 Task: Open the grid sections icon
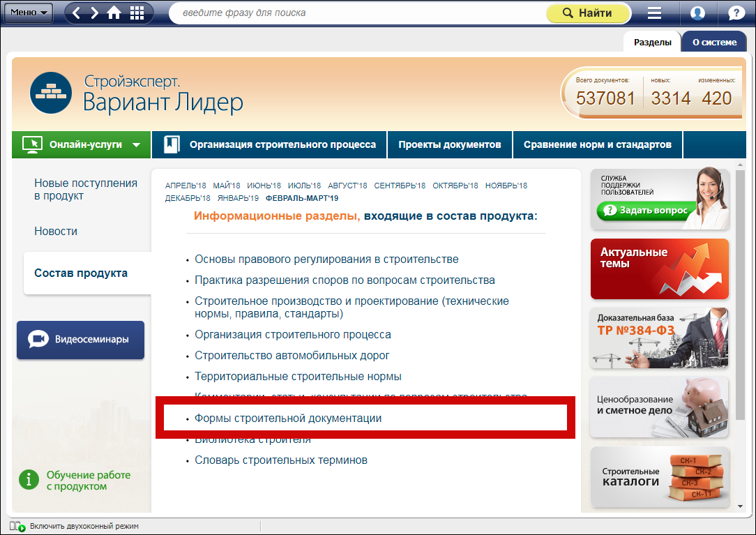137,13
